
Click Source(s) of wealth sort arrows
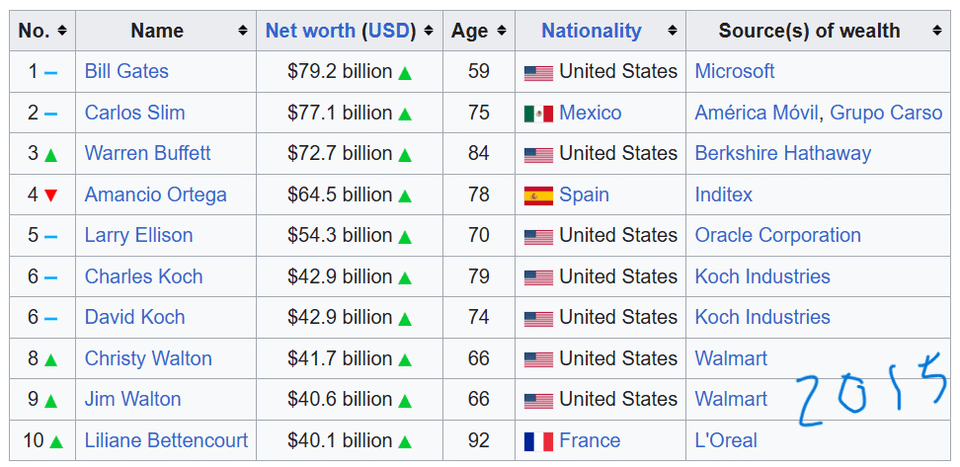(937, 31)
